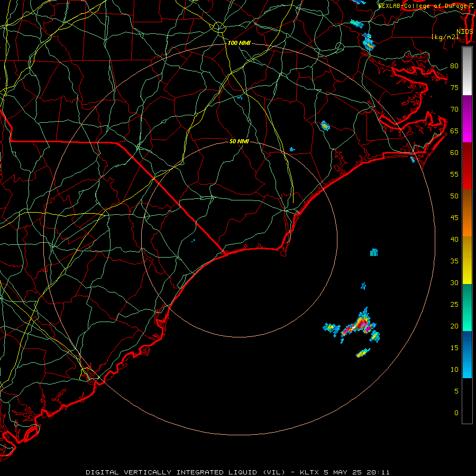
Task: Pick the gray-white segment of the color bar
Action: click(x=467, y=71)
